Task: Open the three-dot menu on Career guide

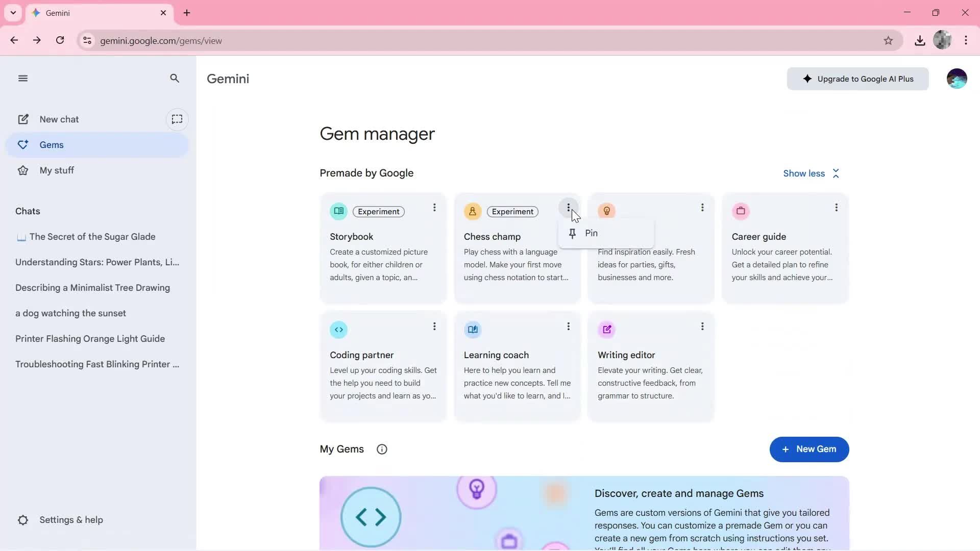Action: (837, 207)
